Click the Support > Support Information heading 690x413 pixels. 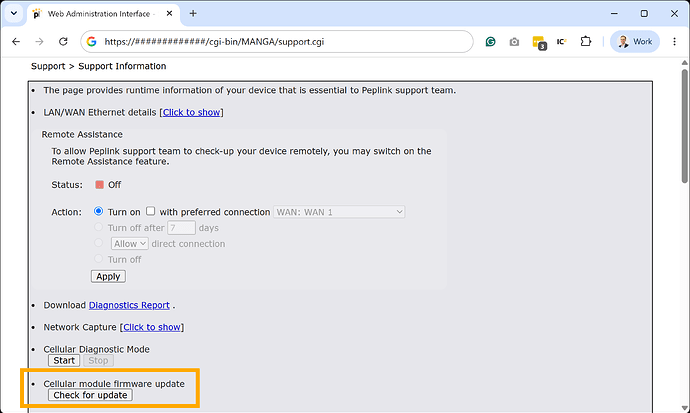pyautogui.click(x=99, y=66)
